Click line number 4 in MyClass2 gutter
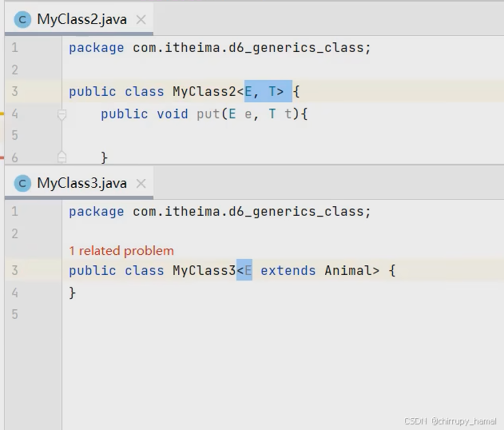504x430 pixels. [15, 113]
